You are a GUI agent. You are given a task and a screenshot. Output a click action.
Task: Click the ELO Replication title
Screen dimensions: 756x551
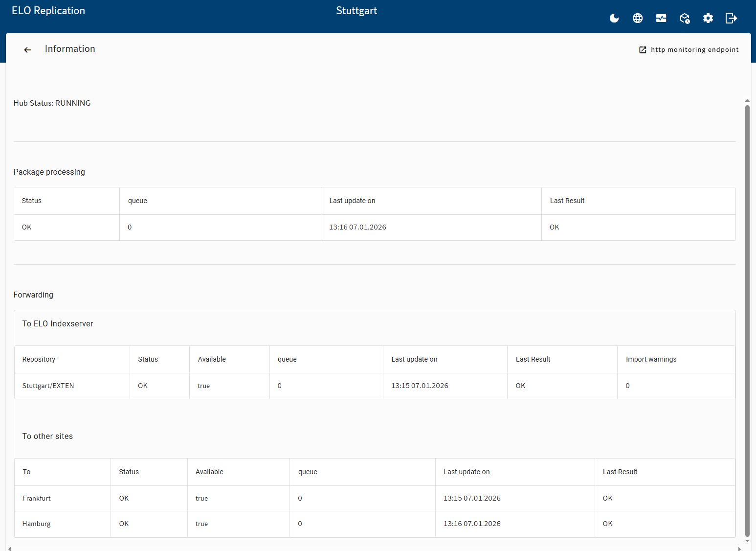(x=48, y=11)
